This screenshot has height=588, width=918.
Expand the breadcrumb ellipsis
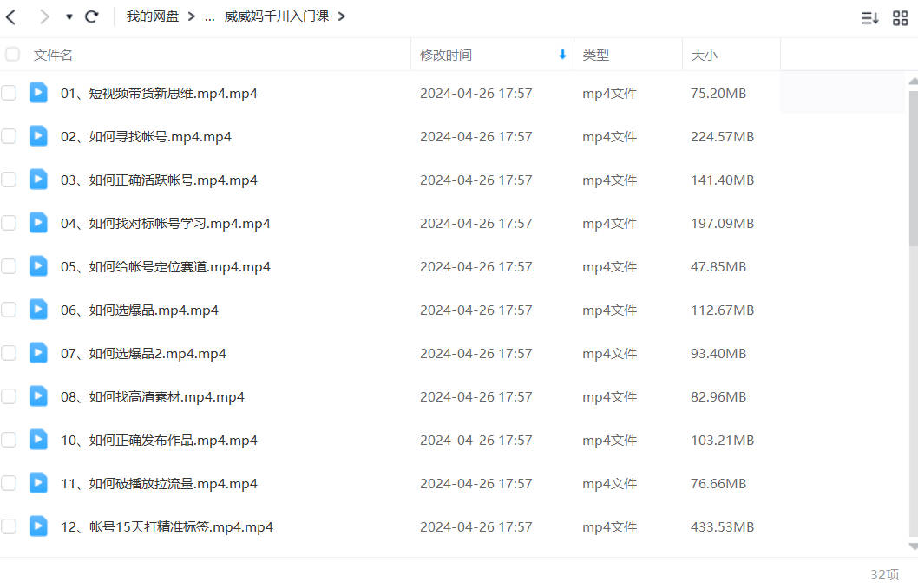[x=210, y=17]
